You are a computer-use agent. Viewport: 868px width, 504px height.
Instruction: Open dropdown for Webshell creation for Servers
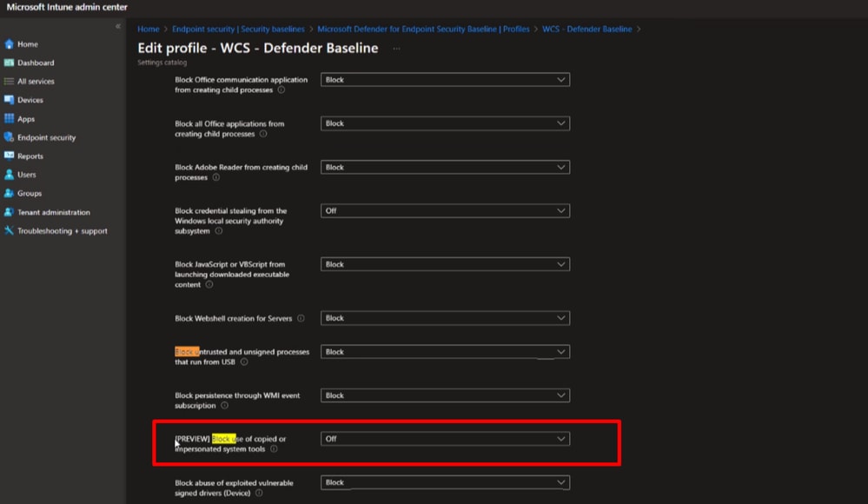click(445, 318)
